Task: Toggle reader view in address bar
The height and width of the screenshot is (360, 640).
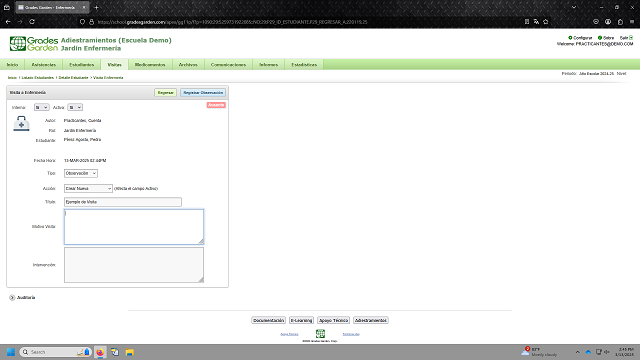Action: [x=527, y=22]
